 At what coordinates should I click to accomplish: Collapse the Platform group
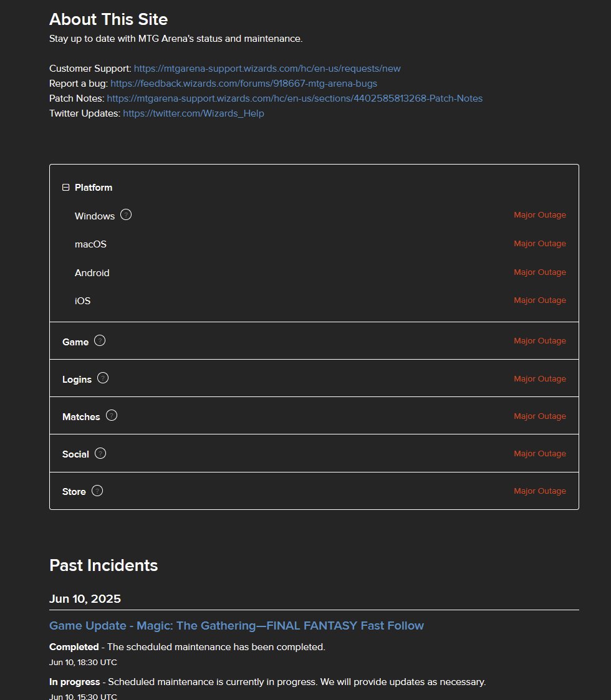[x=65, y=188]
